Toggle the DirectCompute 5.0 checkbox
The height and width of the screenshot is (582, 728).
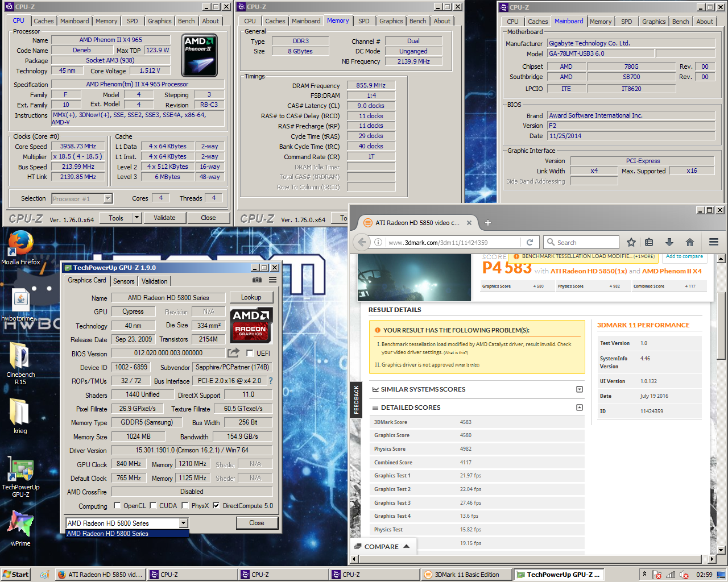click(x=216, y=505)
